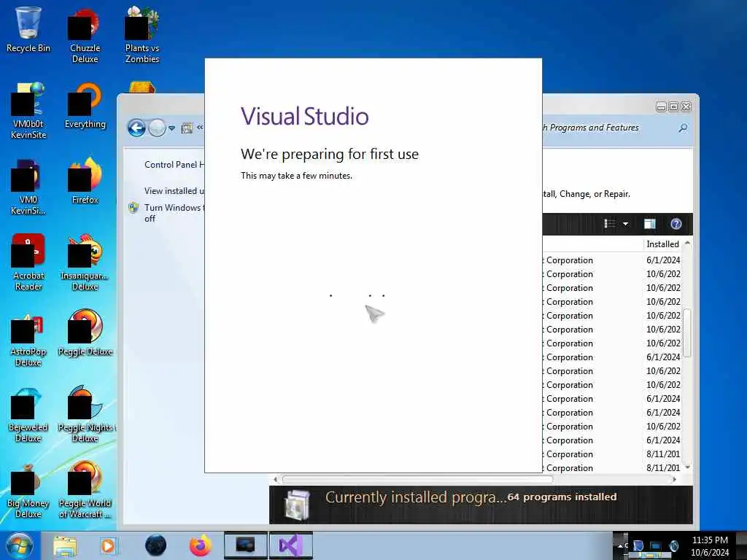
Task: Select the Big Money Deluxe desktop shortcut
Action: pyautogui.click(x=28, y=489)
